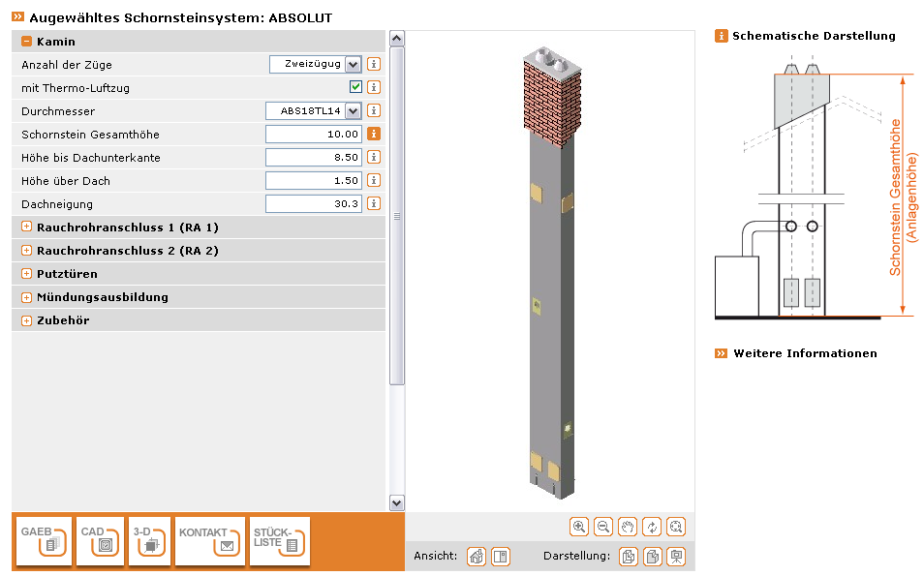Switch to house view under Ansicht
Image resolution: width=924 pixels, height=576 pixels.
(477, 557)
